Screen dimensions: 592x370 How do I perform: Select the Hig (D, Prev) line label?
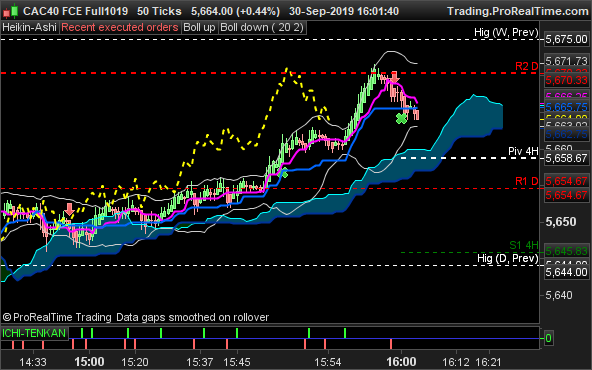pos(508,258)
